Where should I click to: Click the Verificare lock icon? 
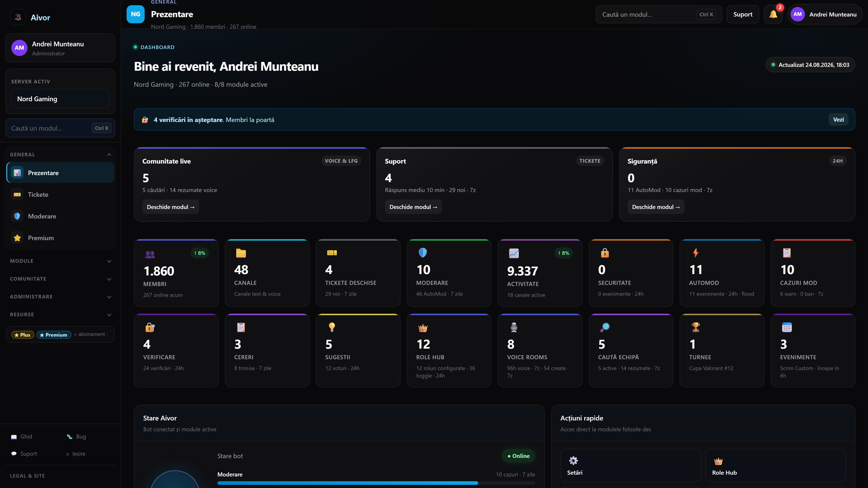click(150, 327)
